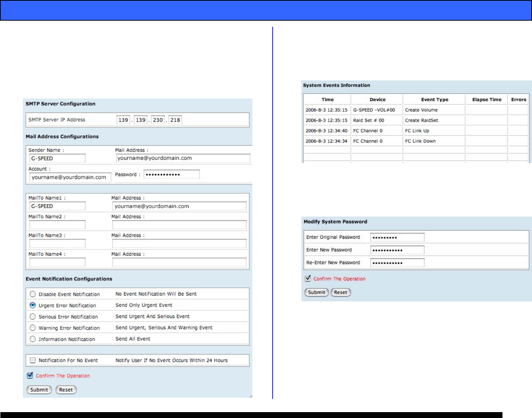Select Information Notification radio button
Viewport: 532px width, 418px height.
33,339
